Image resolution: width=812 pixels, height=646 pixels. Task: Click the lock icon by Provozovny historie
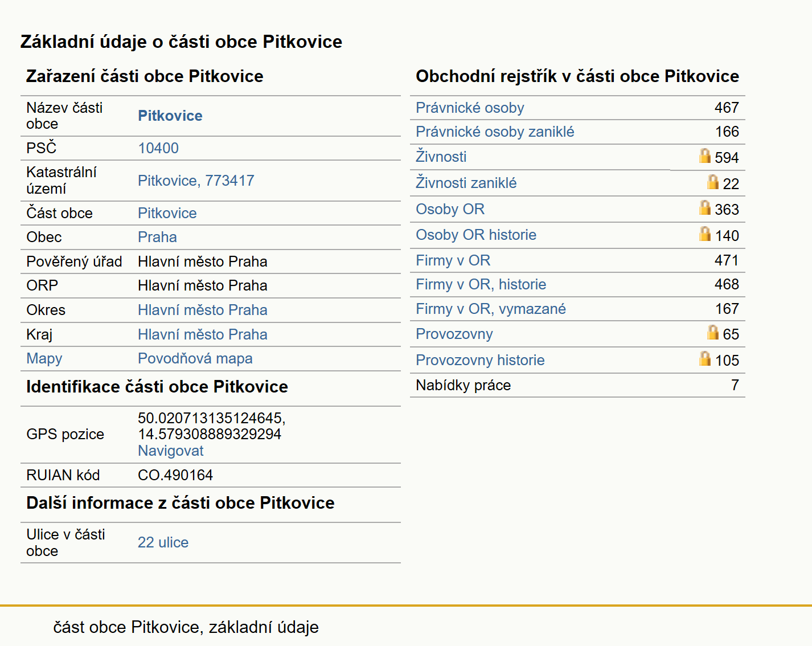(x=705, y=358)
